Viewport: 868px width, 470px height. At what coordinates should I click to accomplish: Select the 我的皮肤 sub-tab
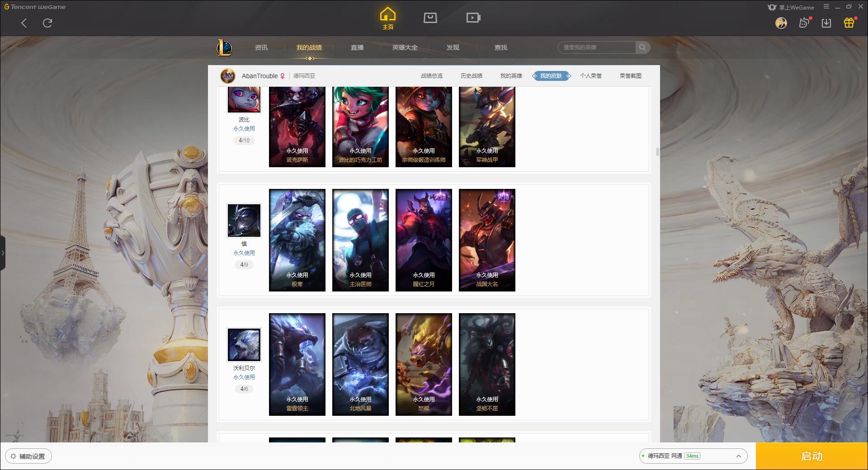pos(551,76)
